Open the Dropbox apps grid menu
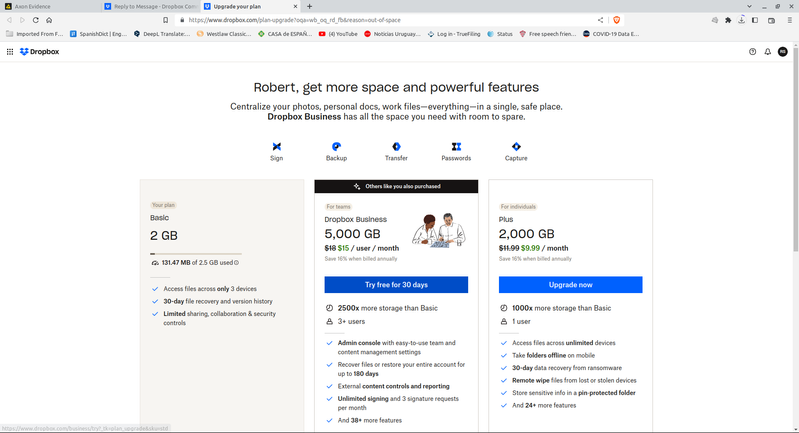The width and height of the screenshot is (799, 433). (x=10, y=52)
